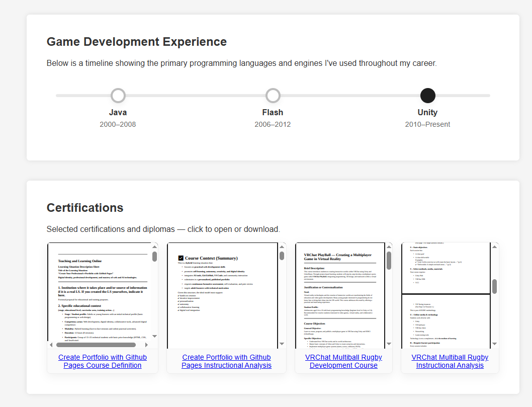Viewport: 532px width, 407px height.
Task: Click scroll-down arrow in first certificate preview
Action: pyautogui.click(x=154, y=336)
